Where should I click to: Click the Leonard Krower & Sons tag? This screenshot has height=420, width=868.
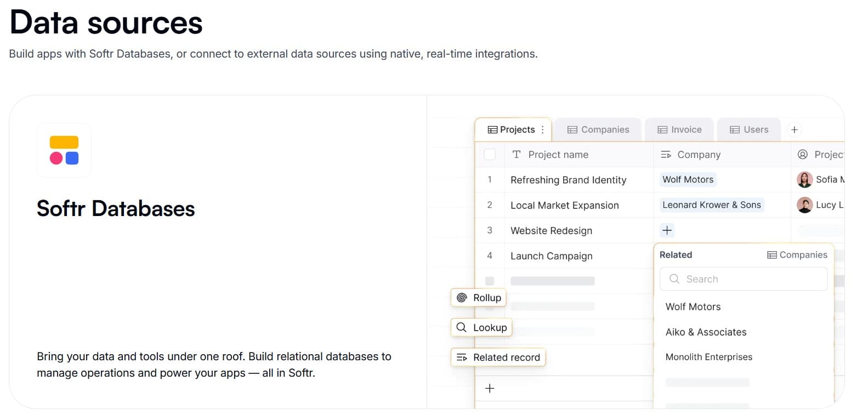point(712,205)
